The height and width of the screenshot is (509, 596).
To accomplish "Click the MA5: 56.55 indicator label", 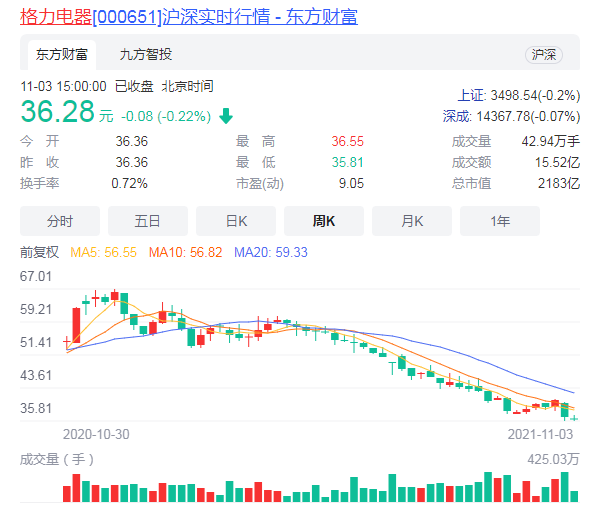I will pos(103,252).
